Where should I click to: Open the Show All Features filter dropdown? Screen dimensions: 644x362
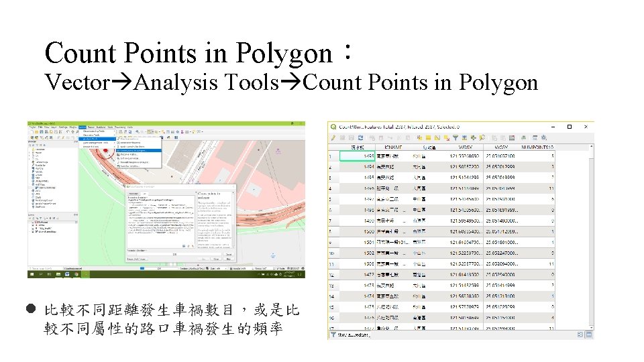(350, 335)
